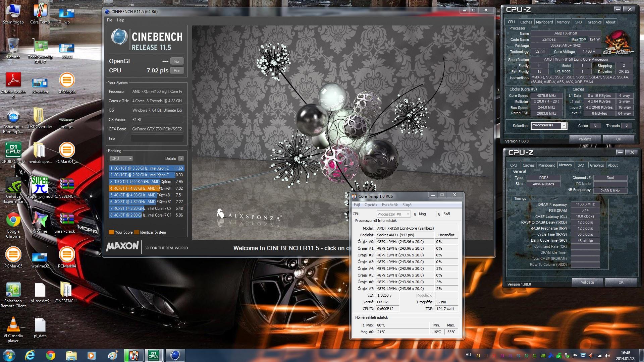
Task: Switch to Caches tab in upper CPU-Z window
Action: 526,22
